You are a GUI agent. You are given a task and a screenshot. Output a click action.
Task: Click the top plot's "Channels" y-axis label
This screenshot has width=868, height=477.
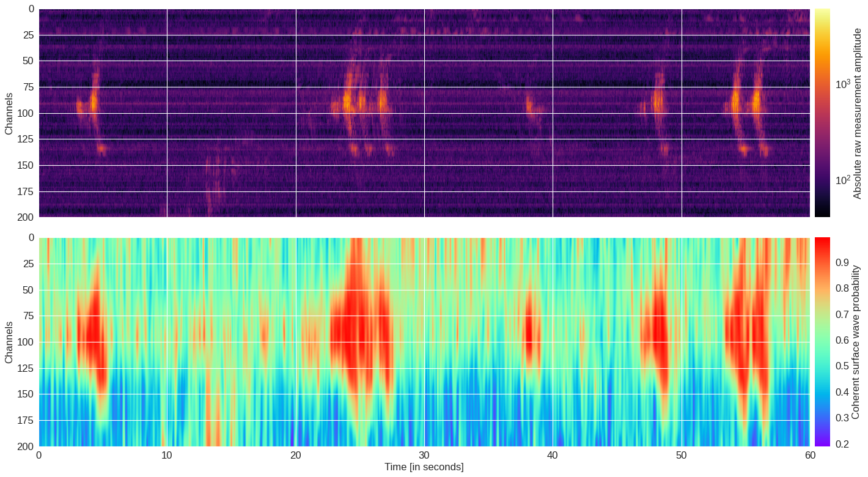coord(9,114)
